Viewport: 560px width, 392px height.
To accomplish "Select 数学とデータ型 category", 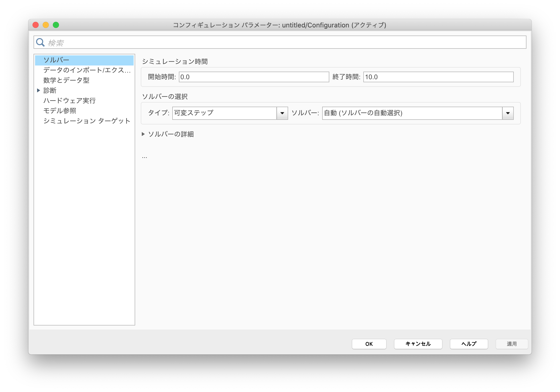I will 66,80.
